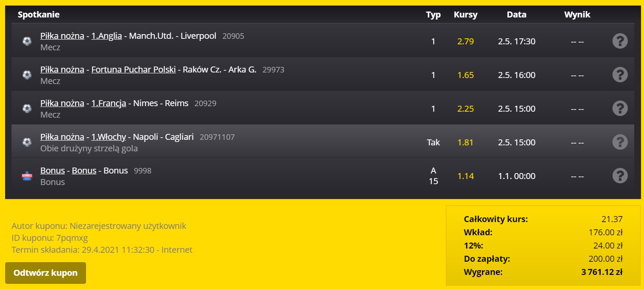The image size is (644, 289).
Task: Open the 1.Włochy league link
Action: (x=109, y=137)
